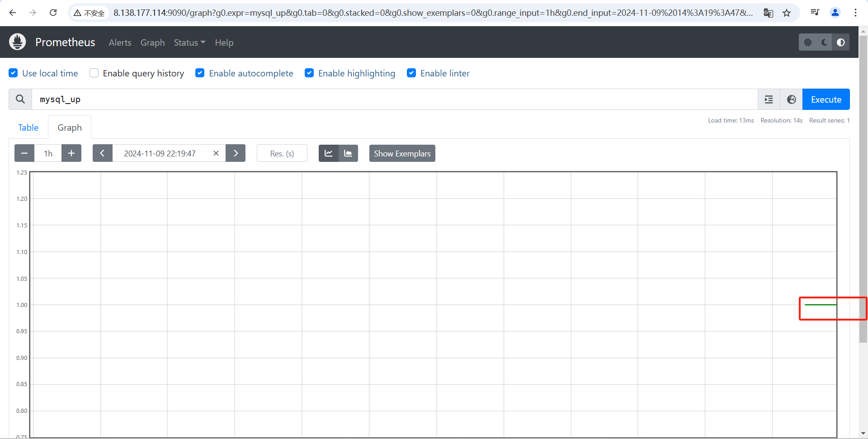Show unstacked line graph icon
868x439 pixels.
329,153
